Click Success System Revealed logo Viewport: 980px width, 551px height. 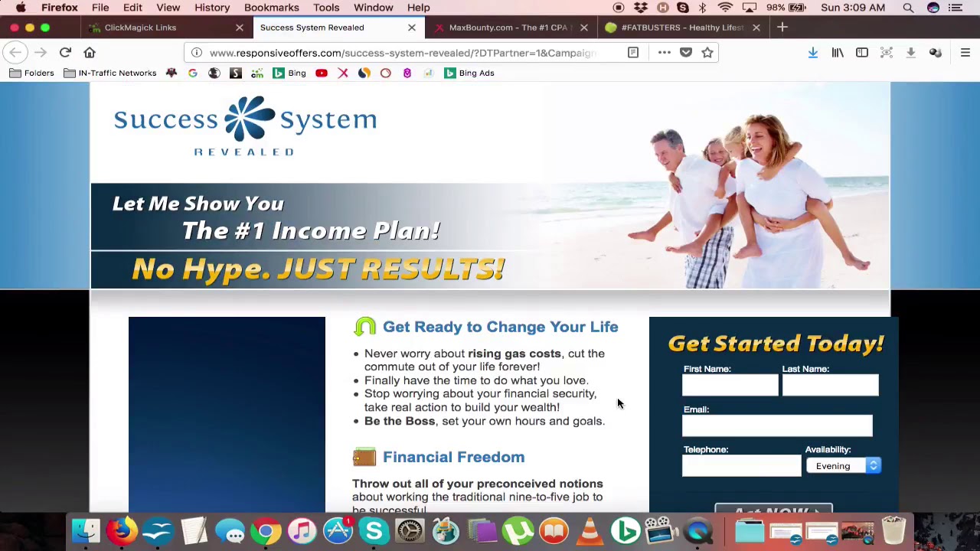[x=245, y=126]
